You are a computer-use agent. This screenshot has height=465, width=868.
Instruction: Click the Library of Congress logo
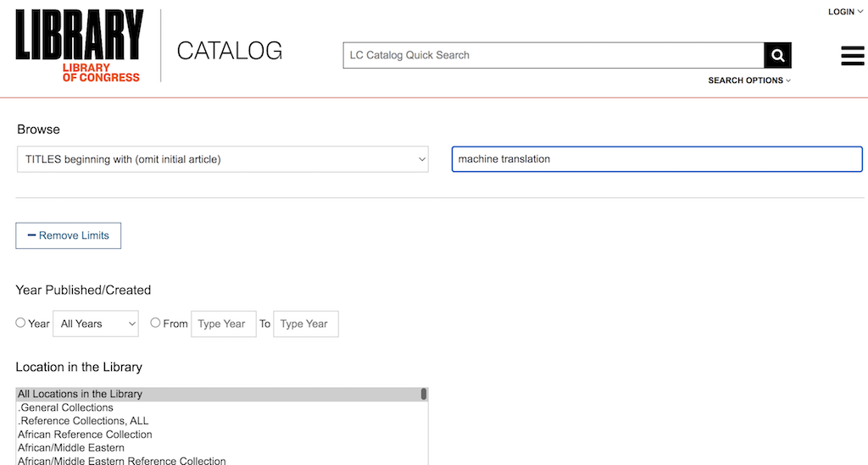[79, 46]
